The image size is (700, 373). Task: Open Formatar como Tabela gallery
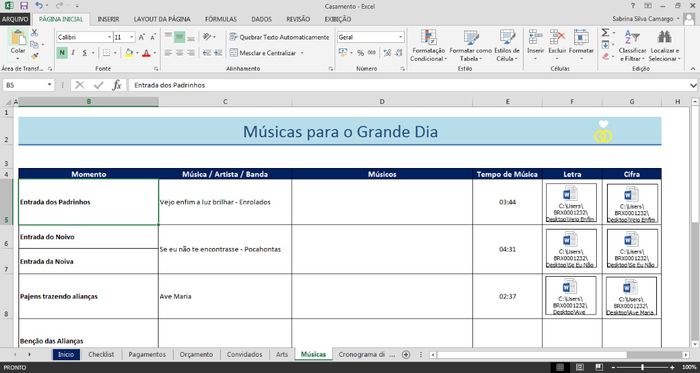click(470, 46)
